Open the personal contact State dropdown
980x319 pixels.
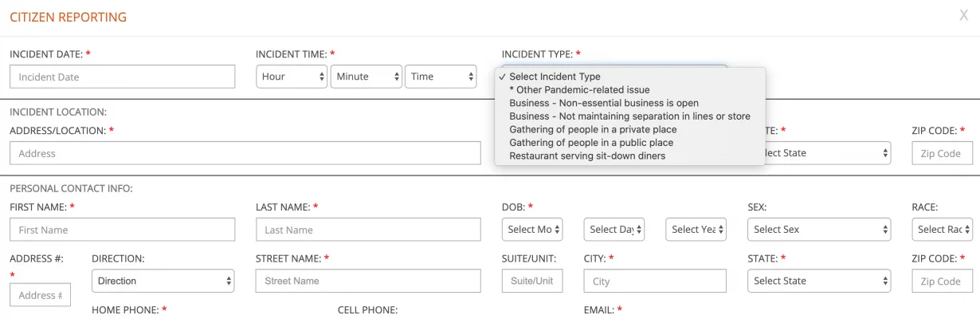click(x=819, y=281)
